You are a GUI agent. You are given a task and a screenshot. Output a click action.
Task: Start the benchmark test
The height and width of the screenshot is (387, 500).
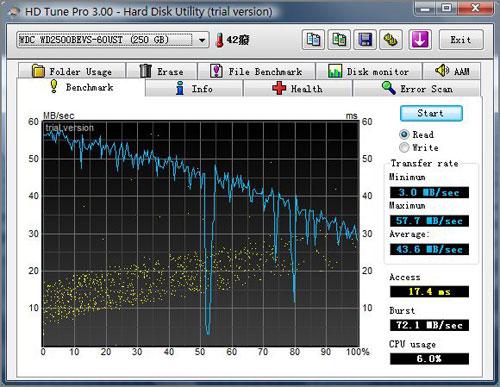coord(431,113)
